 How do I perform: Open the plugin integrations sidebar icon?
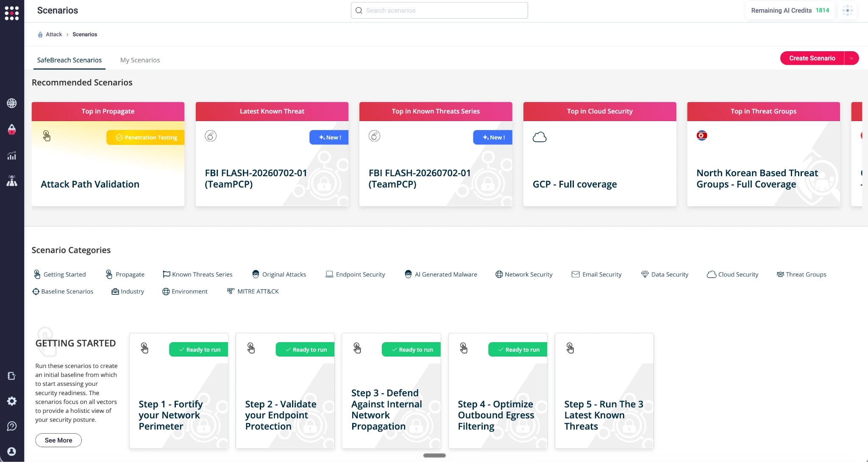pos(12,376)
